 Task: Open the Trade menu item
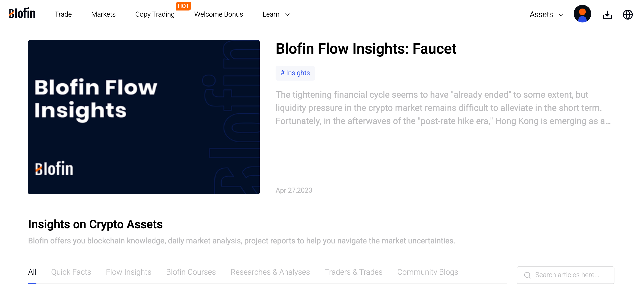(63, 14)
